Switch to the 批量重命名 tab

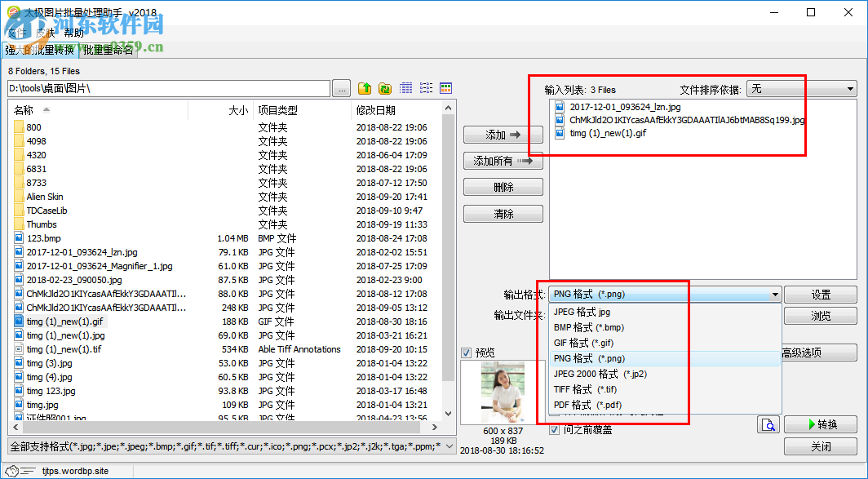click(x=108, y=51)
